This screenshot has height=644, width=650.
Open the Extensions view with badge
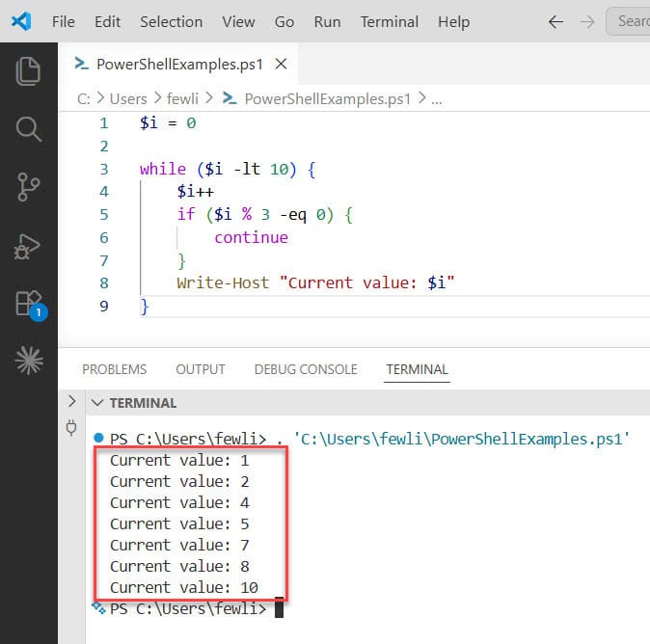(x=32, y=305)
